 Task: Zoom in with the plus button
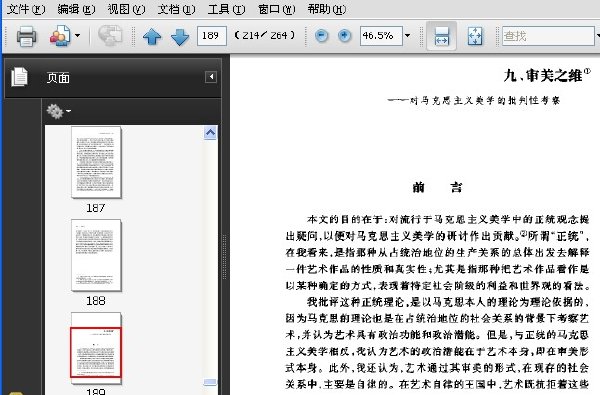(x=345, y=36)
